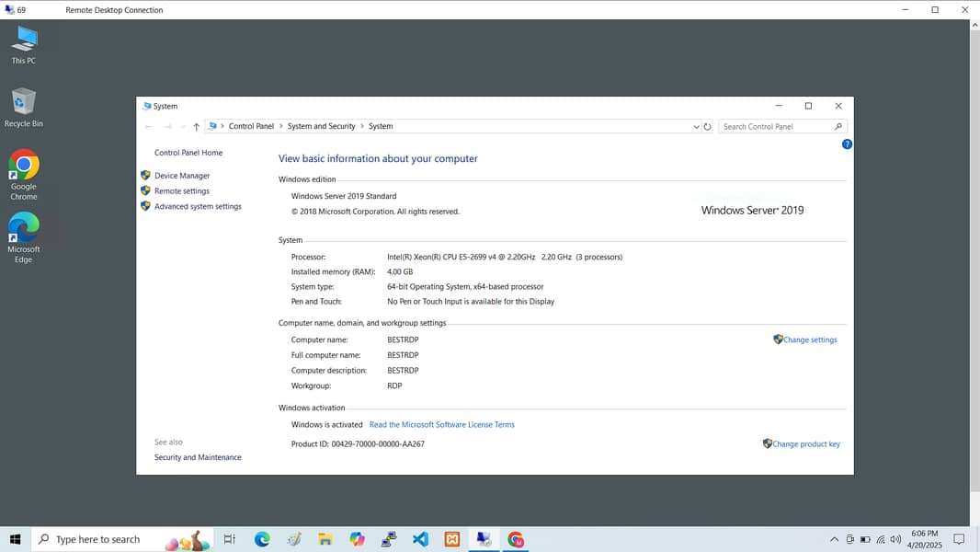Expand chevron after System and Security breadcrumb
Screen dimensions: 980x552
[362, 126]
